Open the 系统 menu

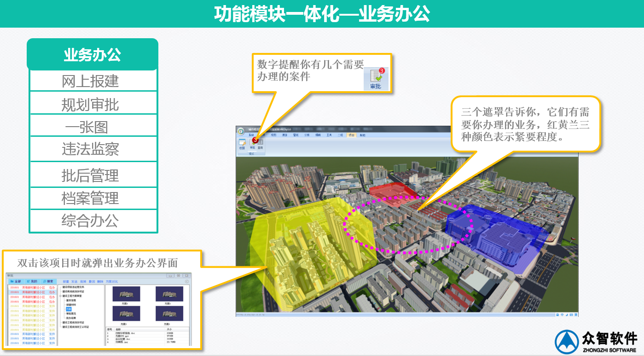[x=252, y=134]
